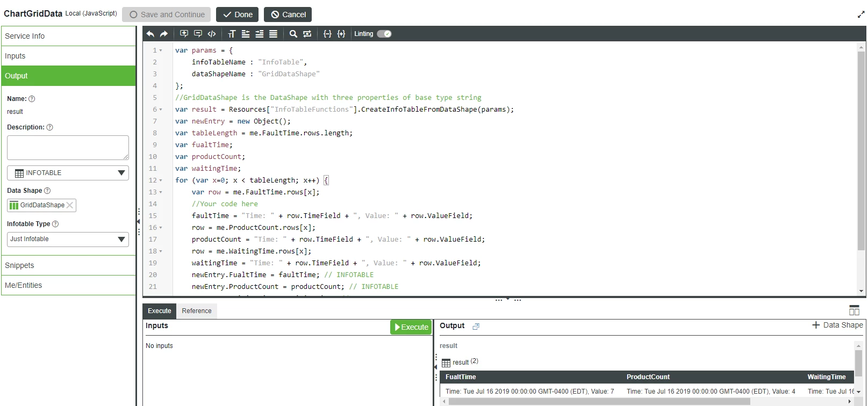Click the result infotable grid icon
Image resolution: width=868 pixels, height=406 pixels.
[446, 363]
